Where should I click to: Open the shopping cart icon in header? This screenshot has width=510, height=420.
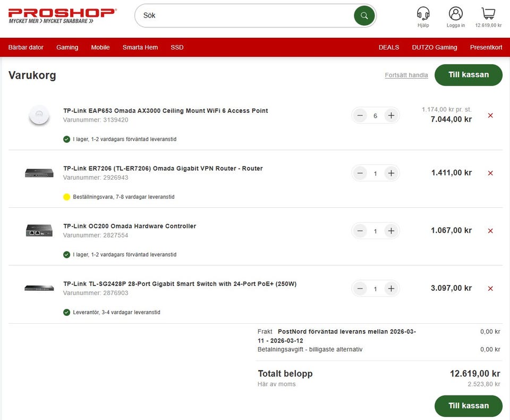pyautogui.click(x=488, y=14)
